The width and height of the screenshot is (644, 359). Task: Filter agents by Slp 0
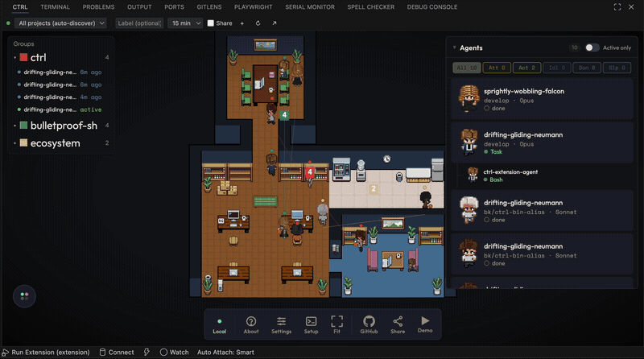point(617,68)
